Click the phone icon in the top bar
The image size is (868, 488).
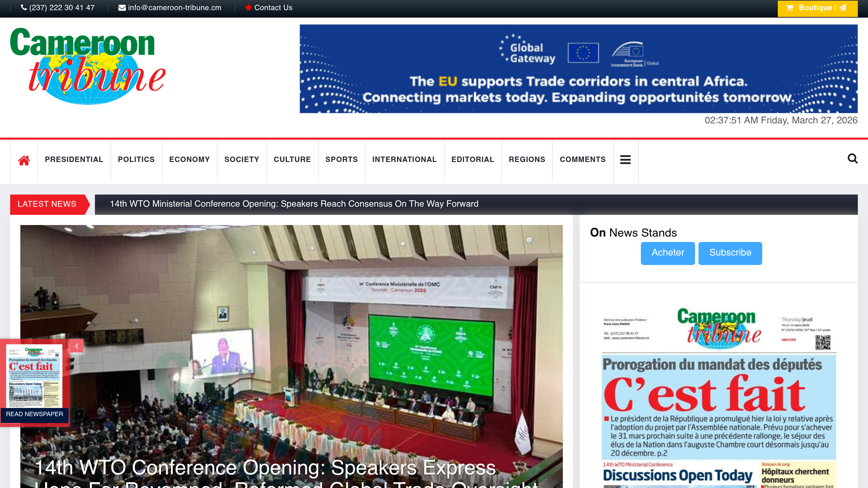[24, 7]
